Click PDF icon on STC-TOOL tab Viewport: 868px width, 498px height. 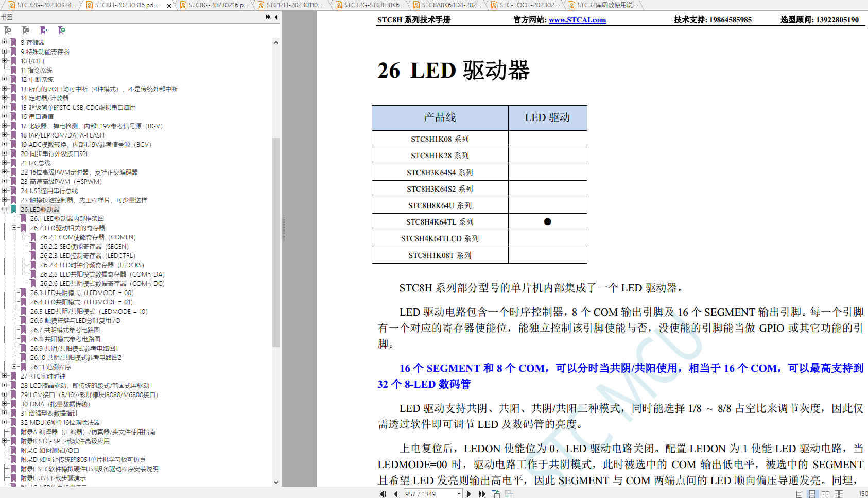tap(494, 5)
